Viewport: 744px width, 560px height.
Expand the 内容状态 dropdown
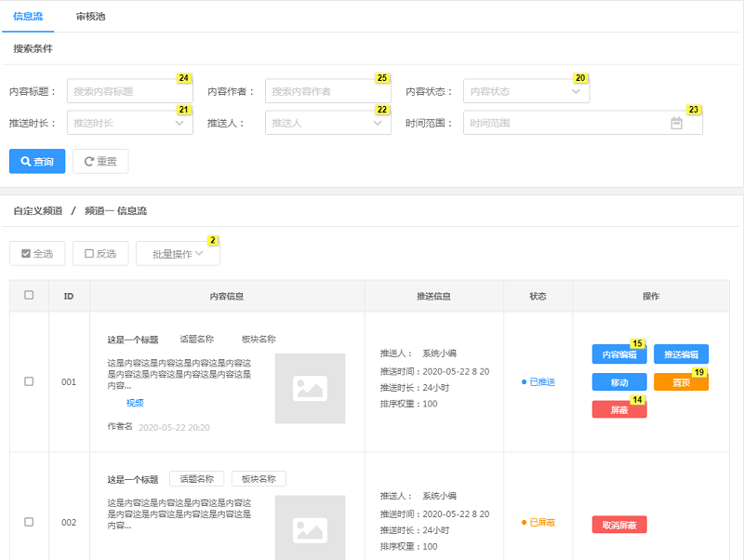click(525, 91)
